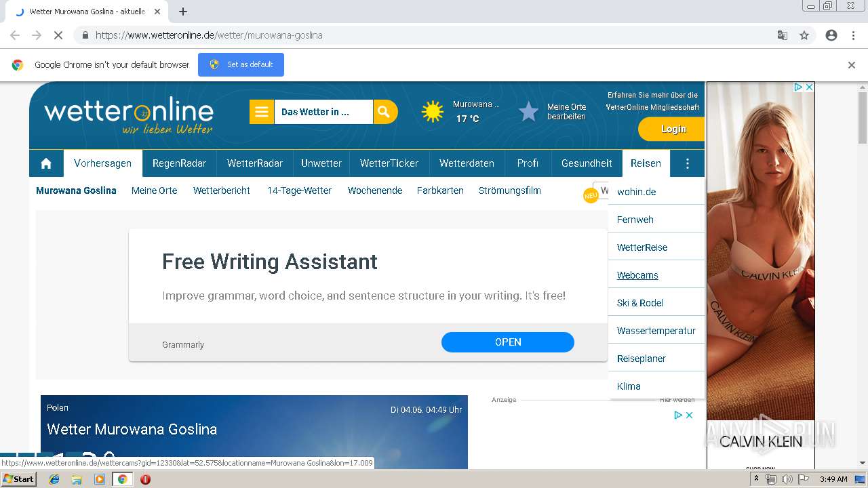Viewport: 868px width, 488px height.
Task: Open the Windows Start menu
Action: click(19, 479)
